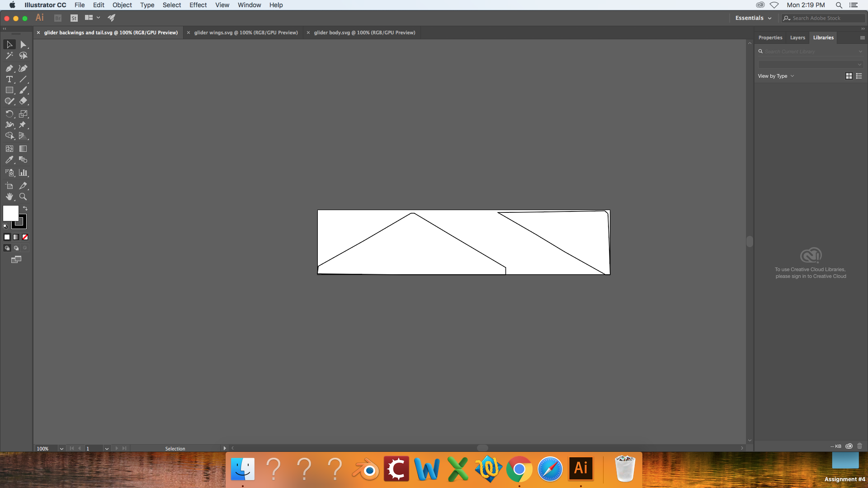The width and height of the screenshot is (868, 488).
Task: Select the Type tool
Action: coord(9,79)
